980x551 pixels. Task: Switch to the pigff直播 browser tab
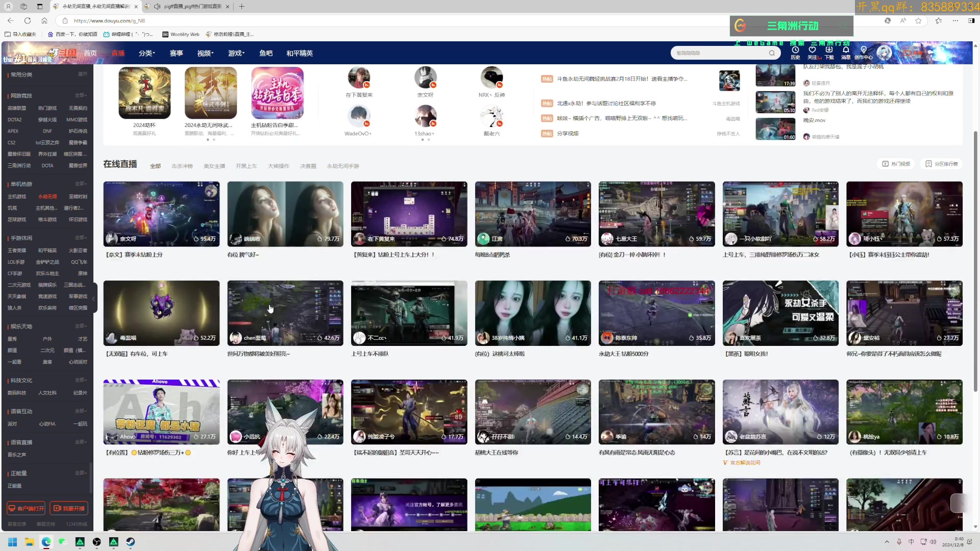[187, 7]
